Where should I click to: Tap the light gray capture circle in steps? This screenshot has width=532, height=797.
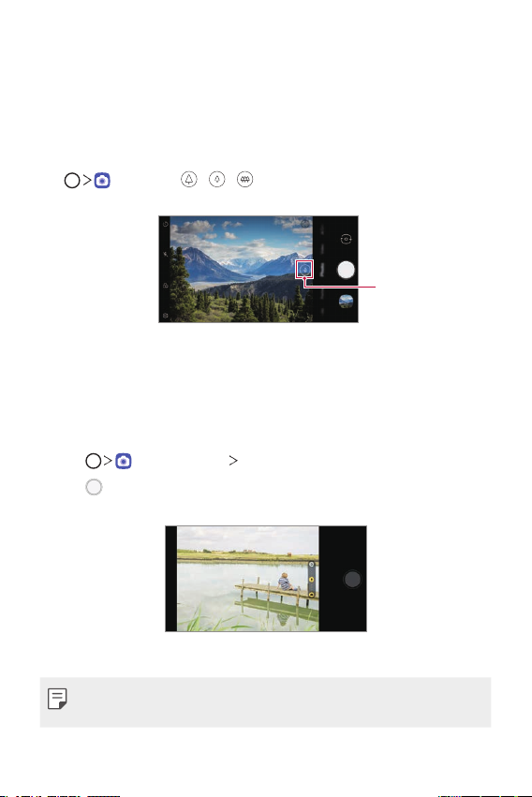[94, 487]
